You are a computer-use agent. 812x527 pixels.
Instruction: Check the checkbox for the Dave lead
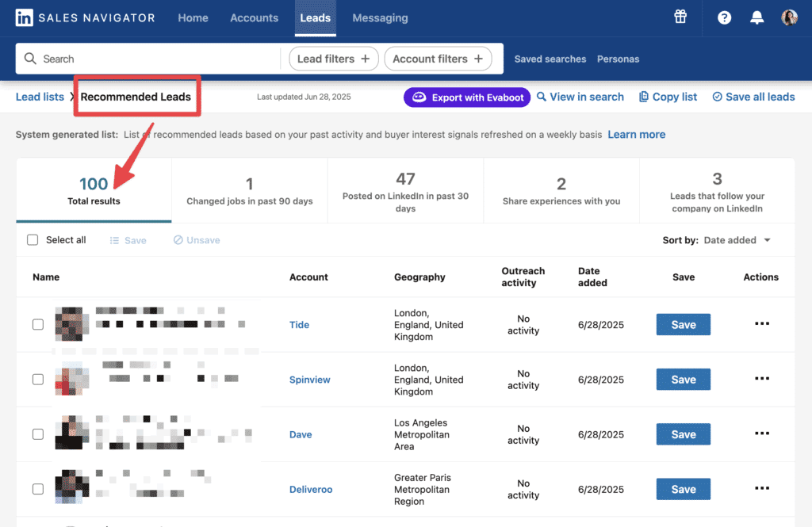(x=37, y=433)
